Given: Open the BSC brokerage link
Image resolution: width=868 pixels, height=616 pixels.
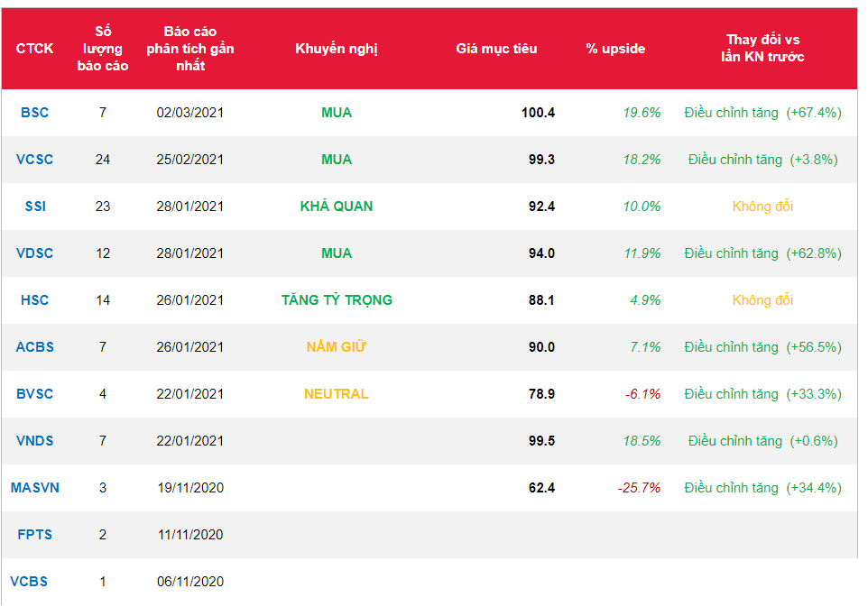Looking at the screenshot, I should click(x=34, y=113).
